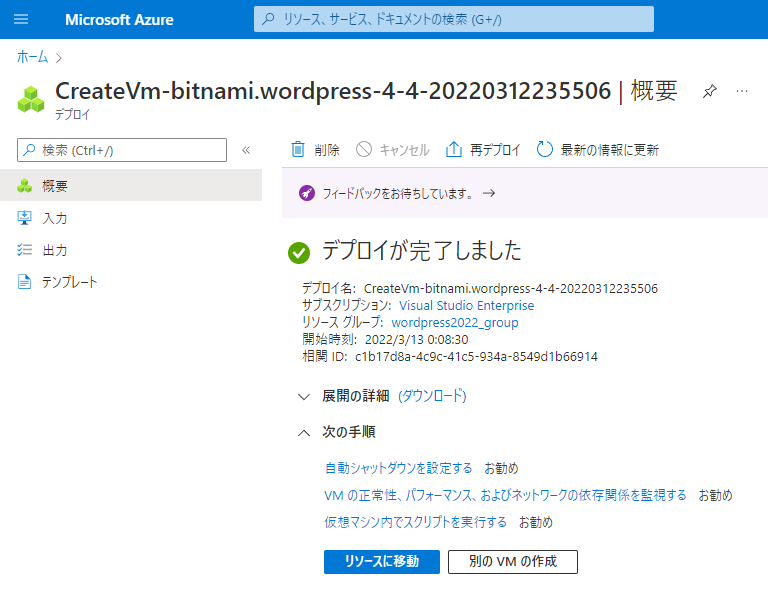
Task: Click the 概要 sidebar cubes icon
Action: pyautogui.click(x=24, y=186)
